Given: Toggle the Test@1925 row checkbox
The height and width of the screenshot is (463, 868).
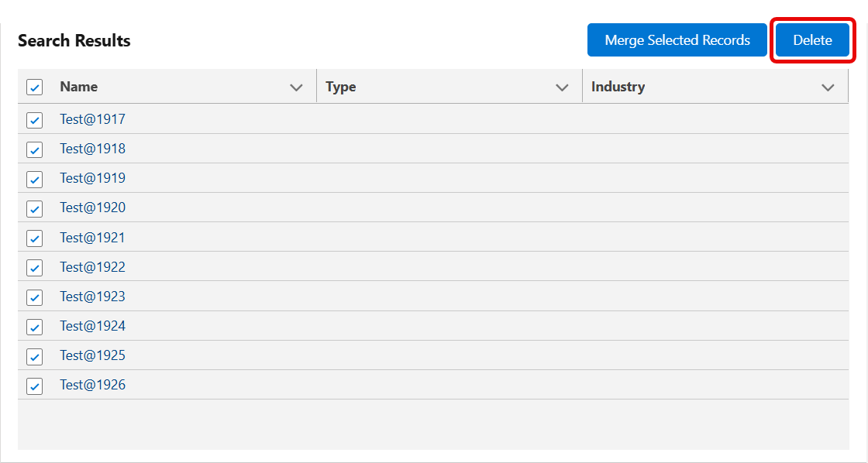Looking at the screenshot, I should point(34,356).
